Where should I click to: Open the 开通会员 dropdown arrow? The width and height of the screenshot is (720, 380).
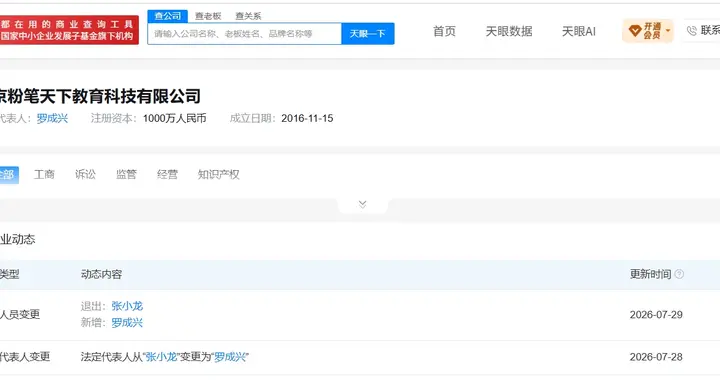click(x=668, y=31)
